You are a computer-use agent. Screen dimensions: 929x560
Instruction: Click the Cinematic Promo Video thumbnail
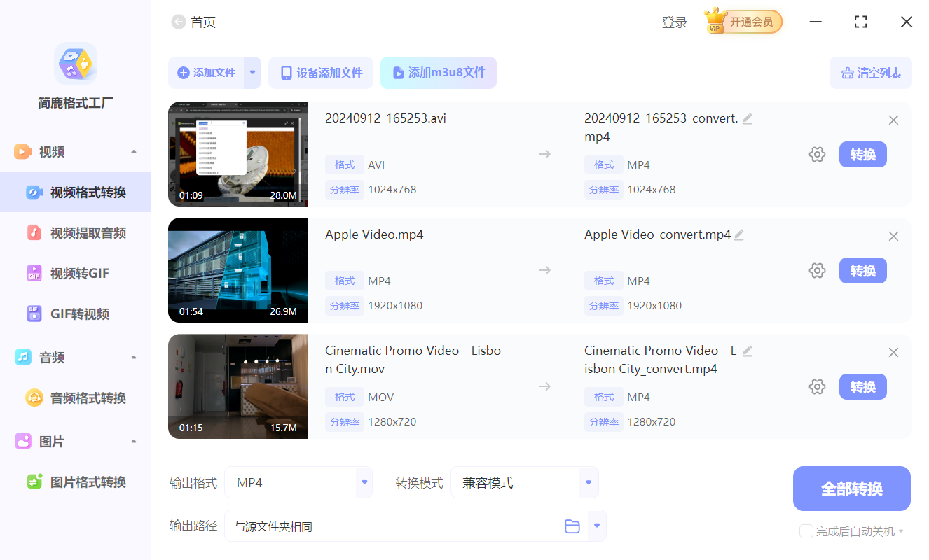pos(238,386)
